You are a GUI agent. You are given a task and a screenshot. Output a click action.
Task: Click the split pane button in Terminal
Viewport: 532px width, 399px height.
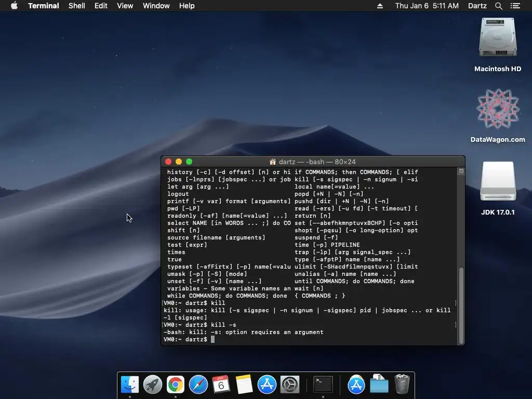(x=461, y=171)
